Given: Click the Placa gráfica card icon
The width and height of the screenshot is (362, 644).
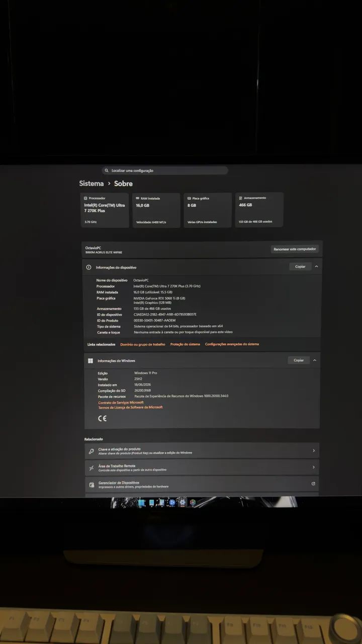Looking at the screenshot, I should pos(189,198).
